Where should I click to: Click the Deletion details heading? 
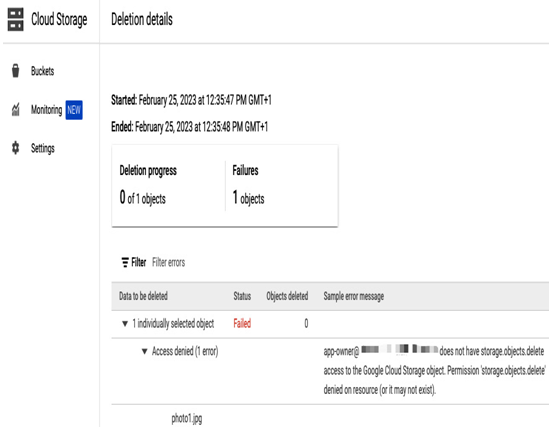coord(142,19)
